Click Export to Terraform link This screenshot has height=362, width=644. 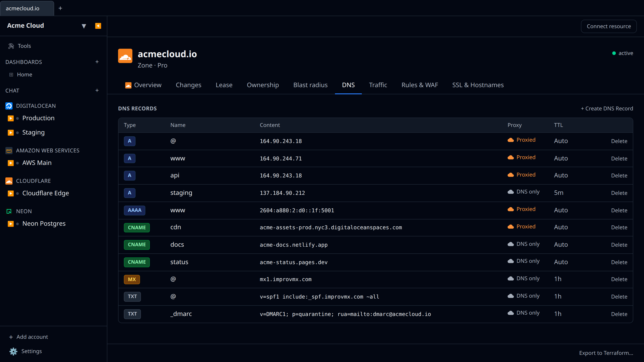click(606, 353)
